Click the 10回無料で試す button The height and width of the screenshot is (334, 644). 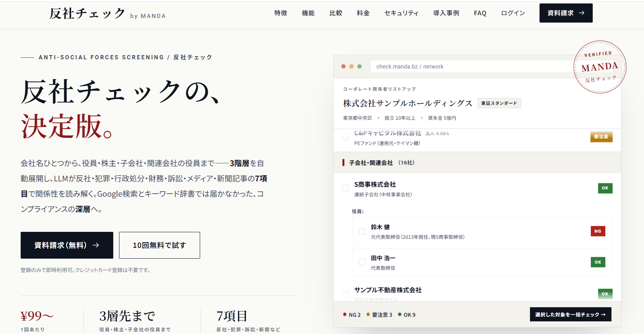coord(160,245)
